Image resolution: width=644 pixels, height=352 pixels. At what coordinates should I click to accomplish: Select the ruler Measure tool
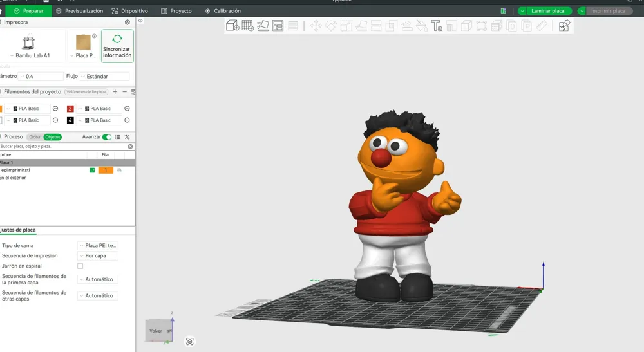[x=542, y=26]
